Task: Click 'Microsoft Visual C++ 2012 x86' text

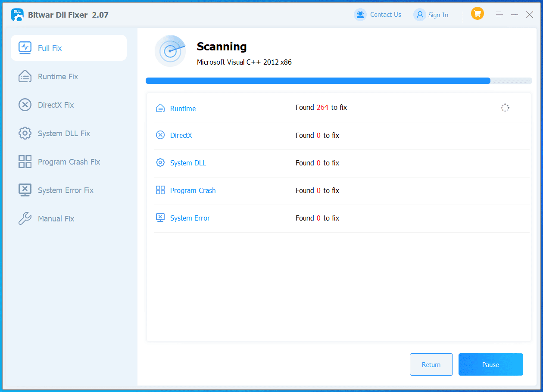Action: (x=244, y=62)
